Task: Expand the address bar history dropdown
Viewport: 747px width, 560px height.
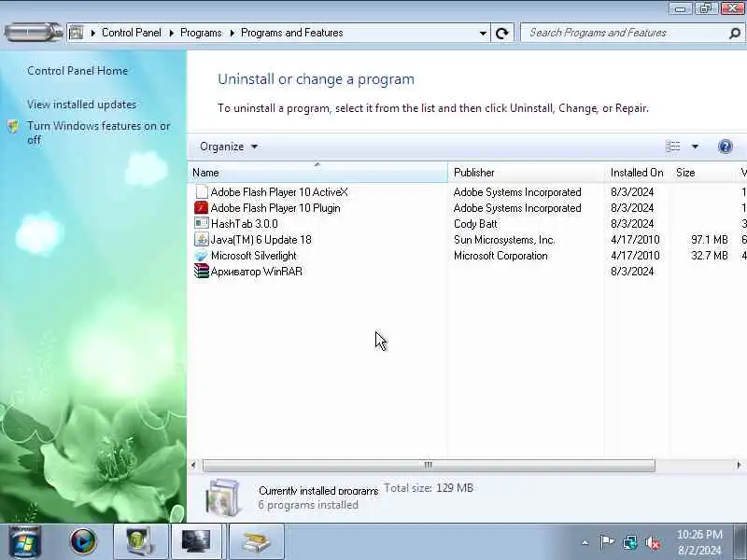Action: [x=483, y=34]
